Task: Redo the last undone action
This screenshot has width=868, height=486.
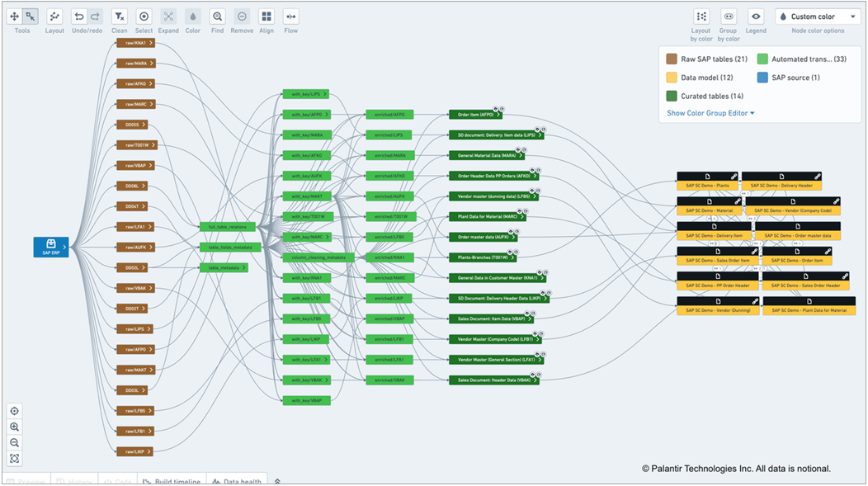Action: tap(95, 17)
